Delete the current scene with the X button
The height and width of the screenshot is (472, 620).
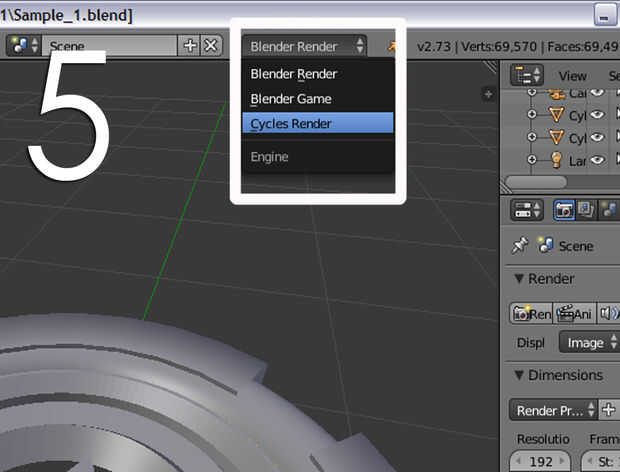[211, 46]
